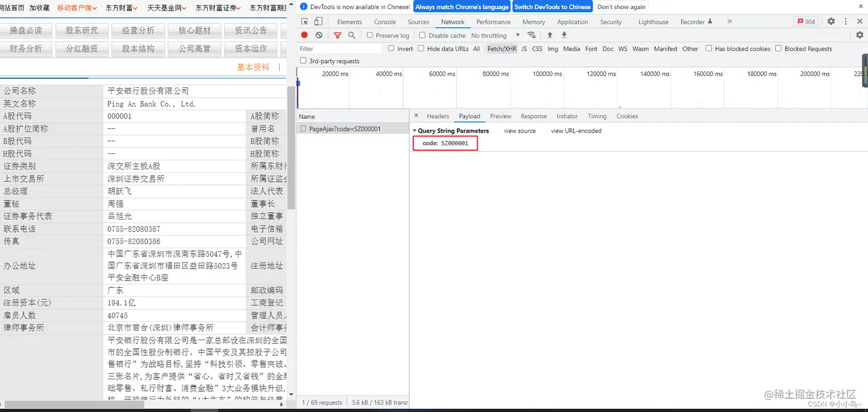Click the webpage scrollbar down arrow
The image size is (868, 412).
(x=291, y=395)
